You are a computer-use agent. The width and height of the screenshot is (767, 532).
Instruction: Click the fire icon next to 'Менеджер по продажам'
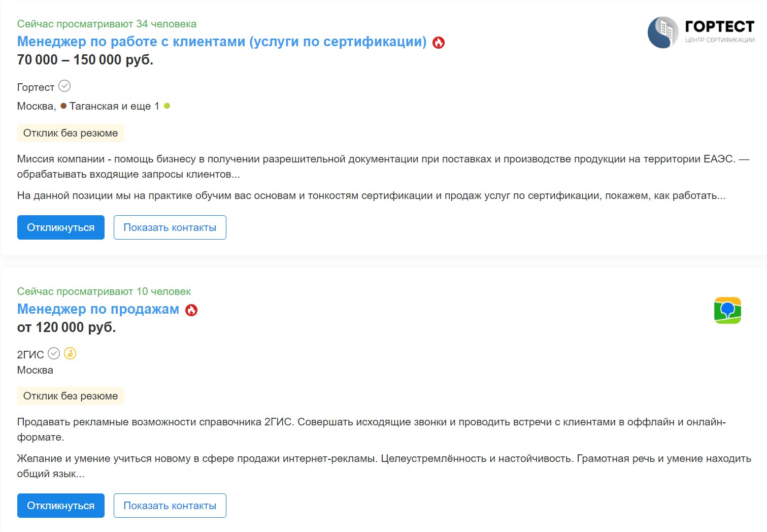click(191, 310)
